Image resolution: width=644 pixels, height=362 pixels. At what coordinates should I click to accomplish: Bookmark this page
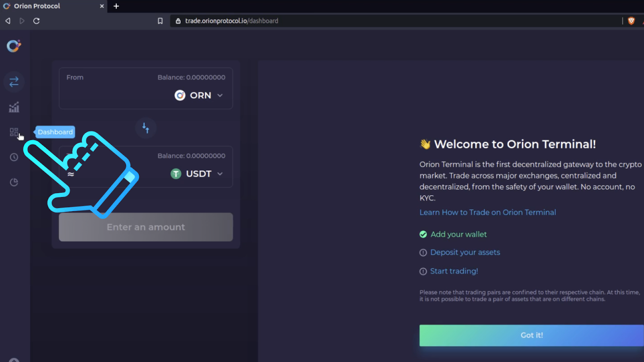(160, 21)
